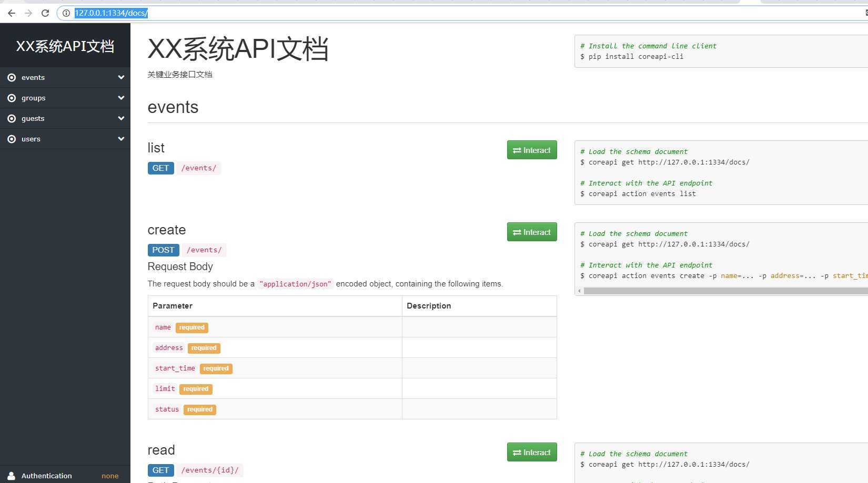The image size is (868, 483).
Task: Open the Authentication menu at sidebar bottom
Action: click(65, 475)
